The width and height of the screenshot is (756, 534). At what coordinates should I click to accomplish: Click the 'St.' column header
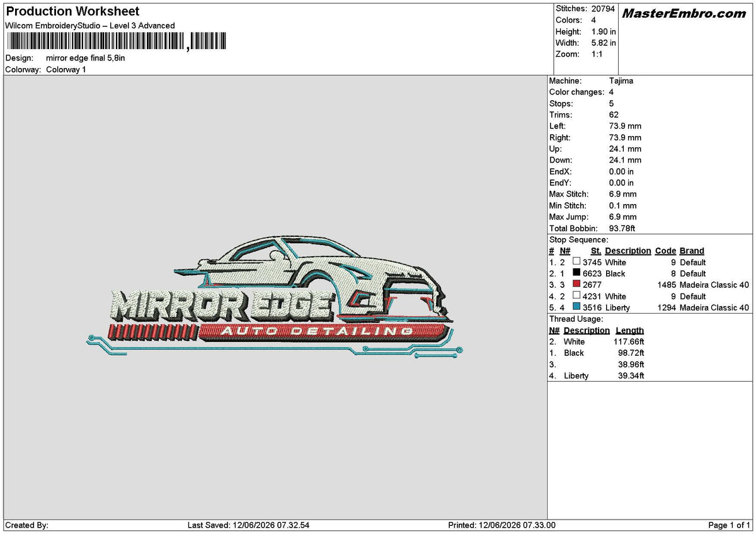pos(596,251)
